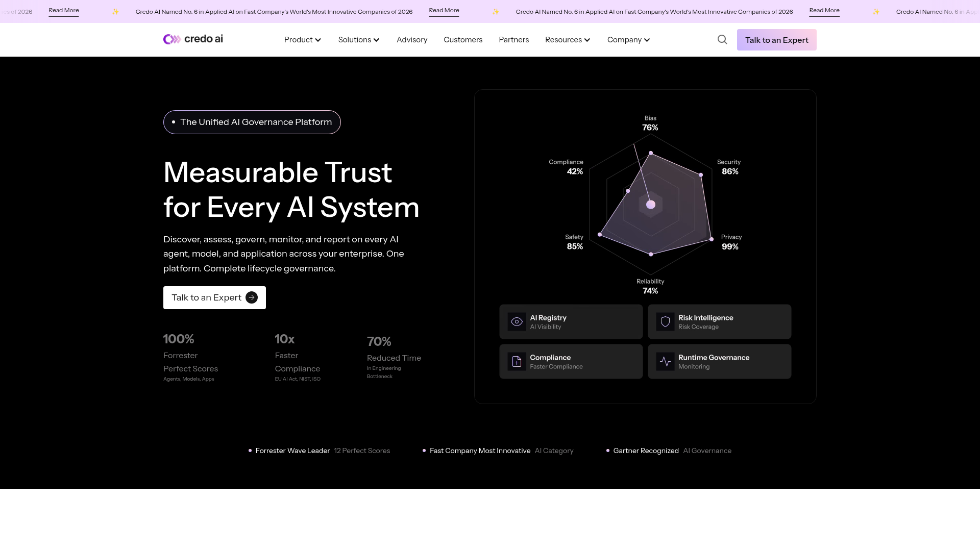
Task: Expand the Resources dropdown menu
Action: coord(568,40)
